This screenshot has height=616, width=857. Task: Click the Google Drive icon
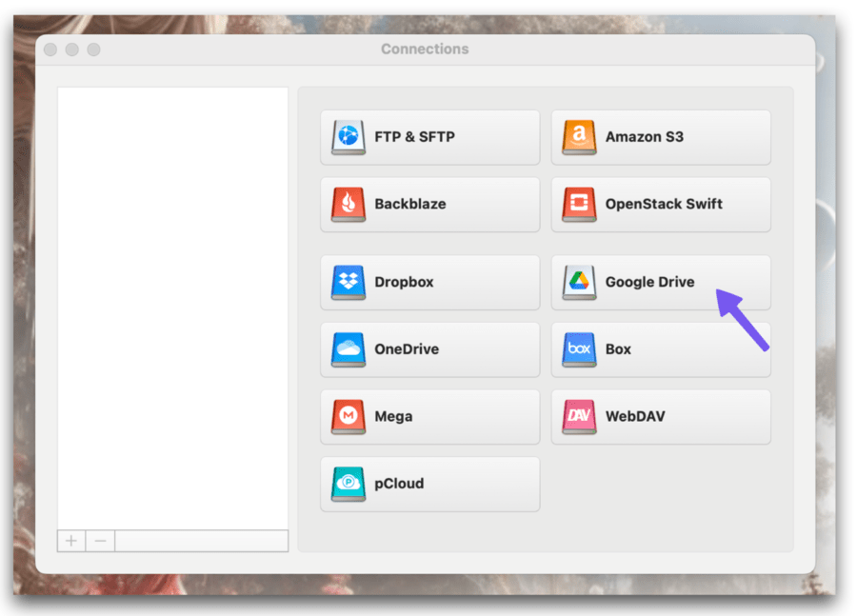578,281
